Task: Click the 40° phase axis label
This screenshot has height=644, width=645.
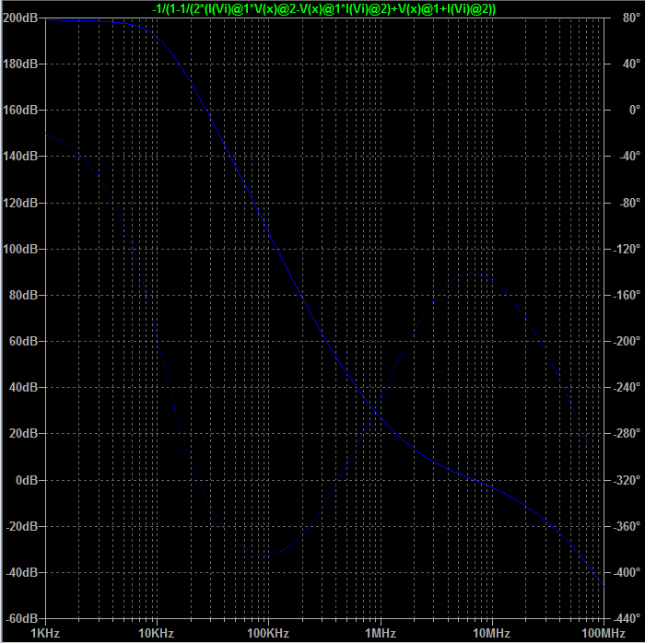Action: click(631, 64)
